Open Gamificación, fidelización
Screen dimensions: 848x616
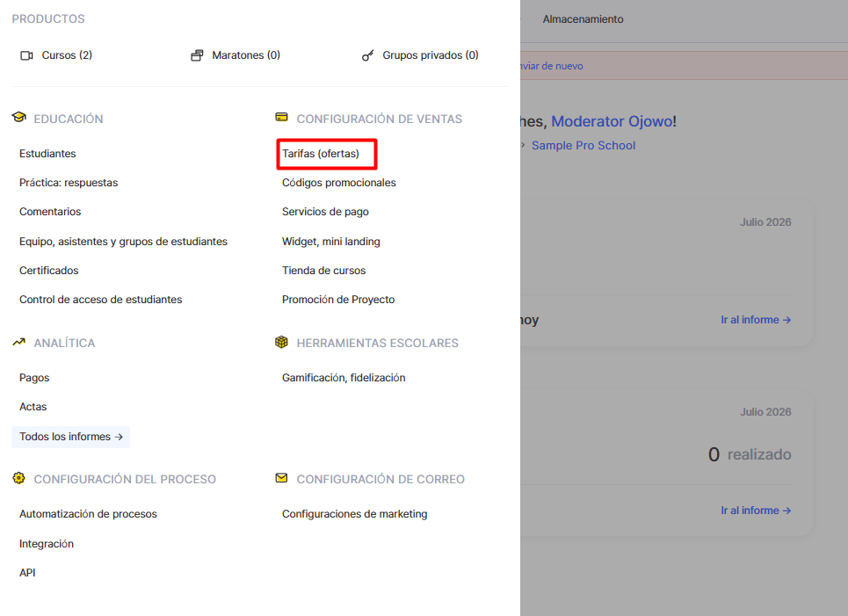pos(344,378)
